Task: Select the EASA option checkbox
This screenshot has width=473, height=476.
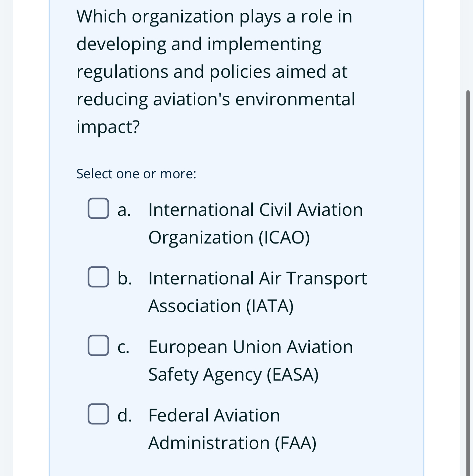Action: (98, 346)
